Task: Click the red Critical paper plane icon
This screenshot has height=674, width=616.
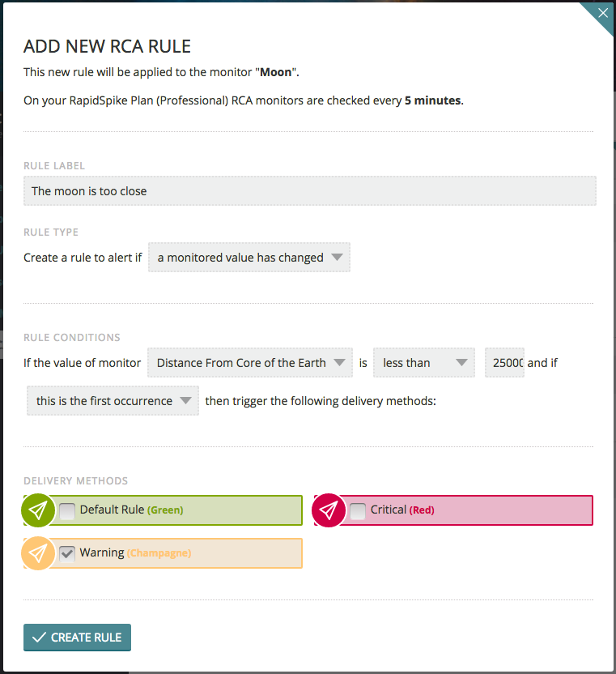Action: click(329, 510)
